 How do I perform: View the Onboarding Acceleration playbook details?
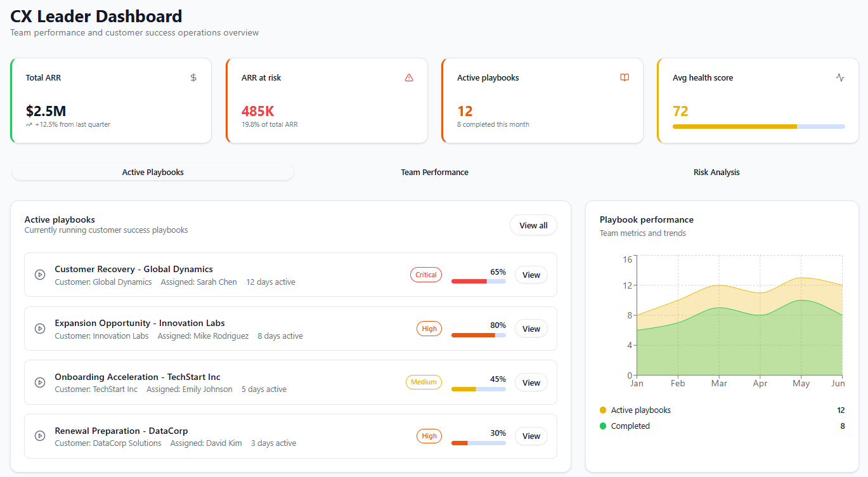[x=531, y=382]
